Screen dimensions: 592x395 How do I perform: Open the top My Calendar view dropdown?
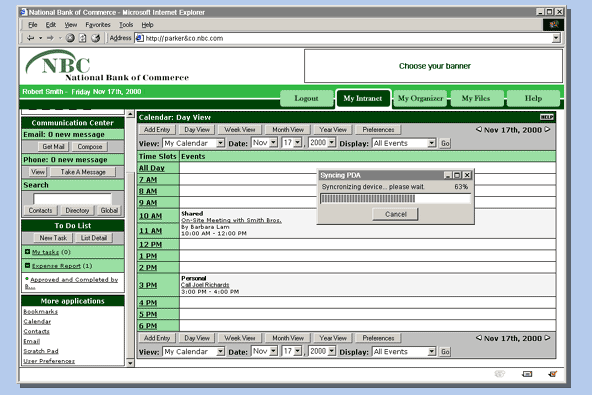[x=220, y=143]
